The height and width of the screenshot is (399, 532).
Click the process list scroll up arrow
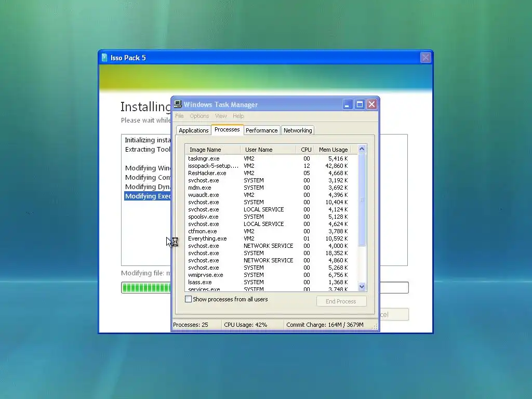tap(362, 149)
